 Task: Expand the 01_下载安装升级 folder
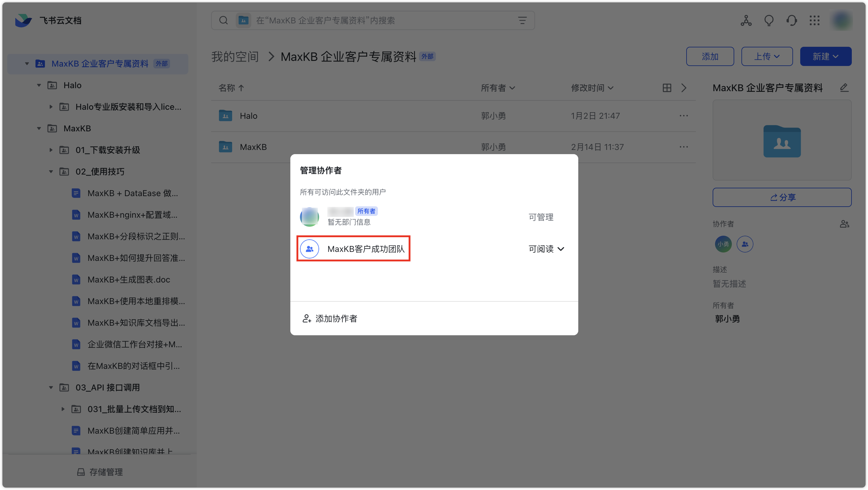[51, 150]
